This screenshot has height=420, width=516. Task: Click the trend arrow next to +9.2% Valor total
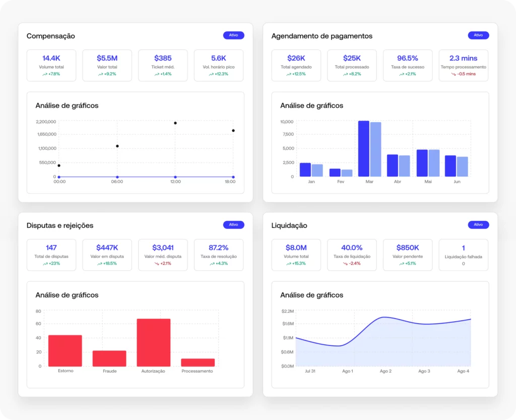pyautogui.click(x=100, y=74)
